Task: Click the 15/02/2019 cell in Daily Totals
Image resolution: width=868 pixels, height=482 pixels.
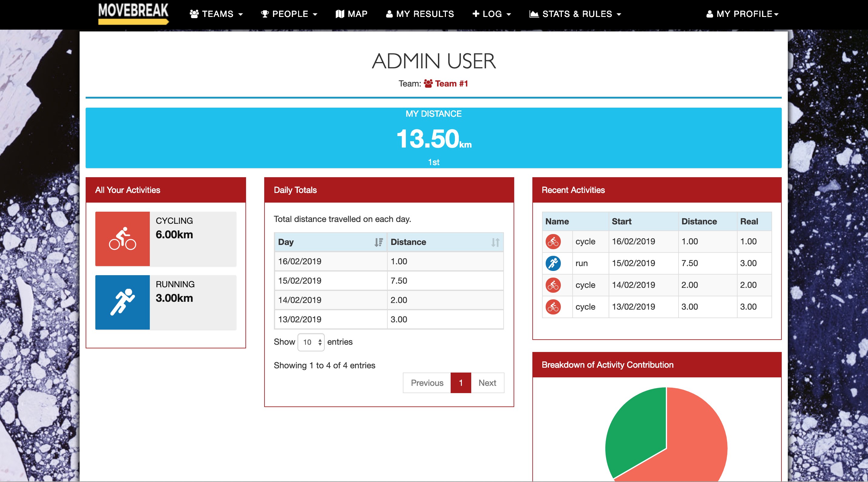Action: [330, 281]
